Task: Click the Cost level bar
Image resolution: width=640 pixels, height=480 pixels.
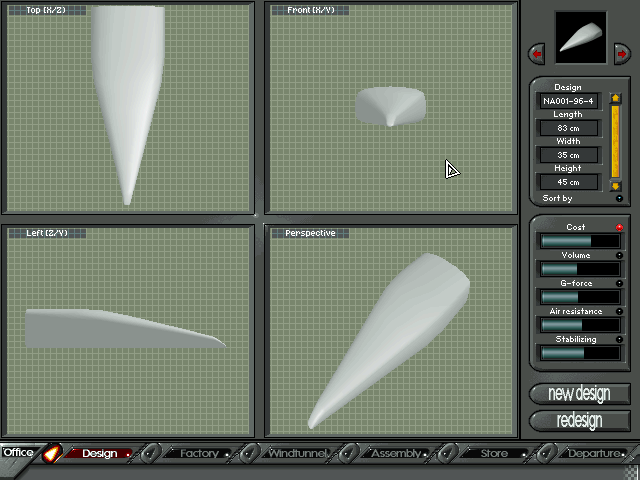Action: point(580,241)
